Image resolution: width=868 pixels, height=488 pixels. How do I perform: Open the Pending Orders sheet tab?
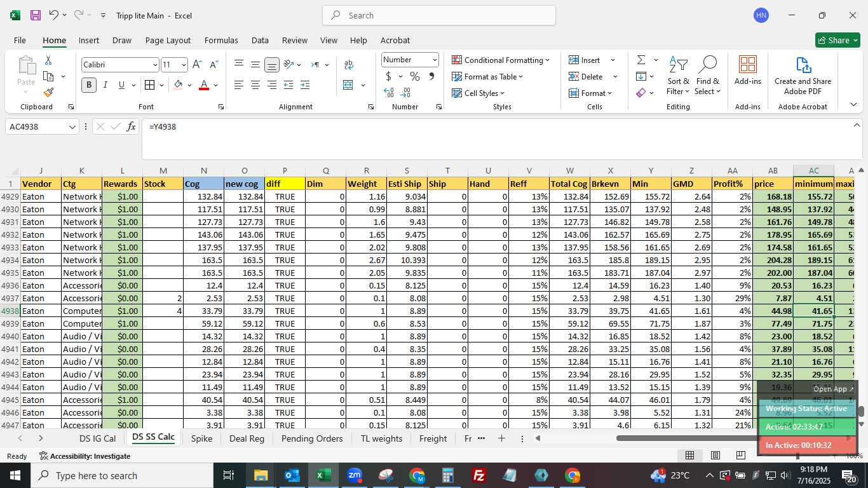point(312,438)
